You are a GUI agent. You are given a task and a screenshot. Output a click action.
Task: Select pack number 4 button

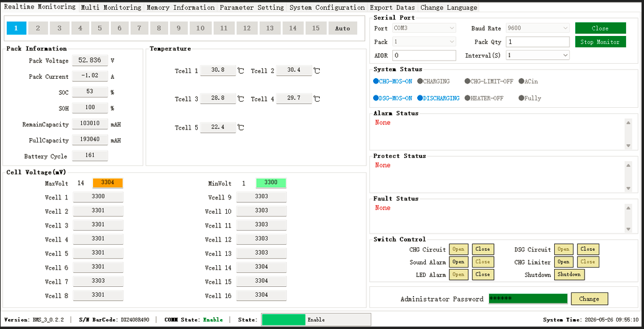(x=80, y=28)
